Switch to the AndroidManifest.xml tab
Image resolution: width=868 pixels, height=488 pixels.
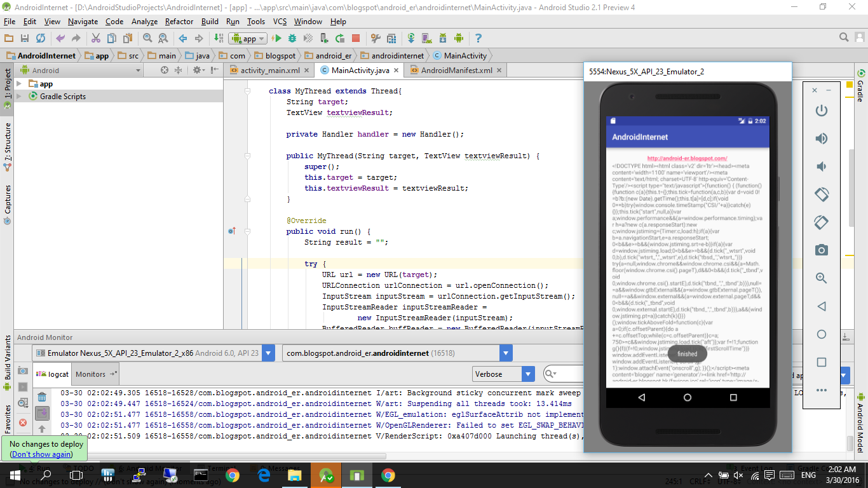pos(456,71)
